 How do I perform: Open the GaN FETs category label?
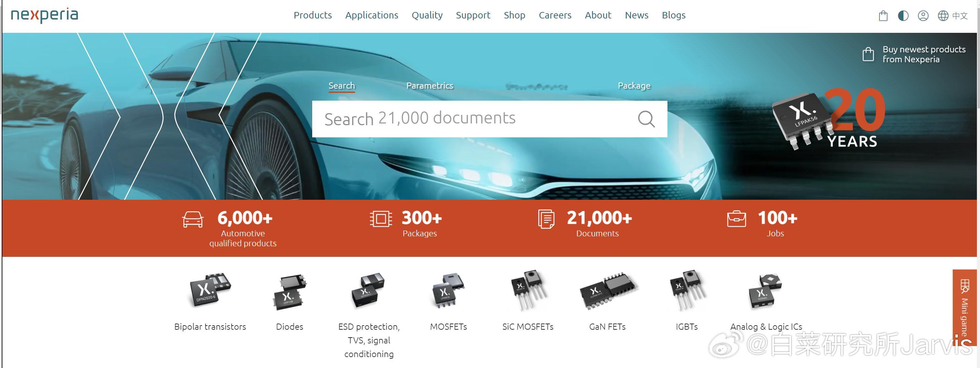[608, 327]
